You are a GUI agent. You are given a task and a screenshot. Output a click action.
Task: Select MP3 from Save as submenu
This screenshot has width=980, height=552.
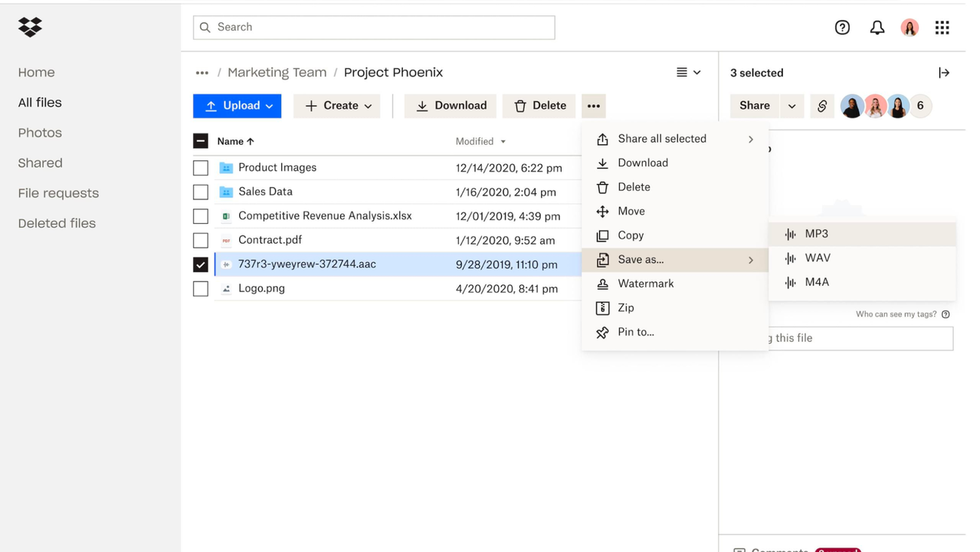(816, 234)
